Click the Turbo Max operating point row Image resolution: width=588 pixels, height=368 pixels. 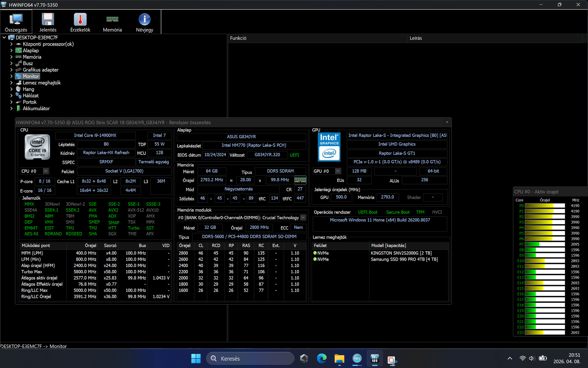click(x=95, y=272)
